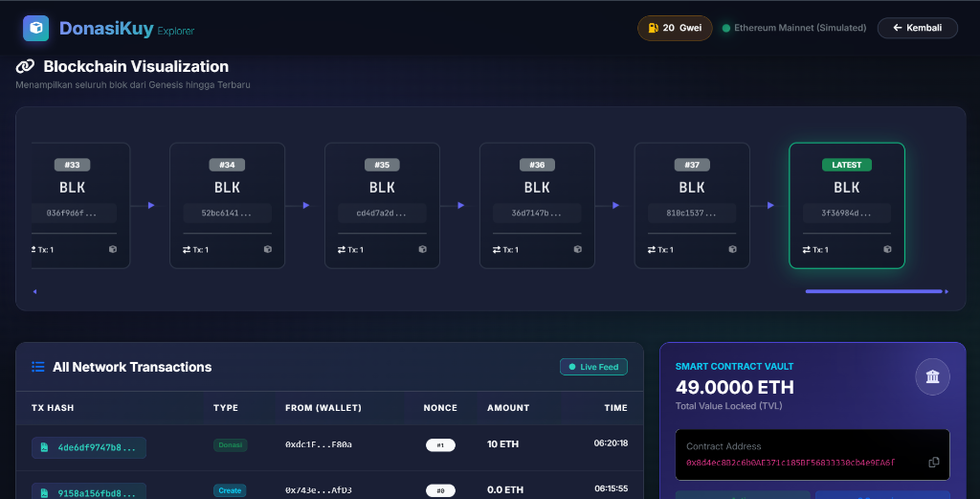This screenshot has height=499, width=980.
Task: Click the 06:15:55 time cell
Action: pyautogui.click(x=611, y=488)
